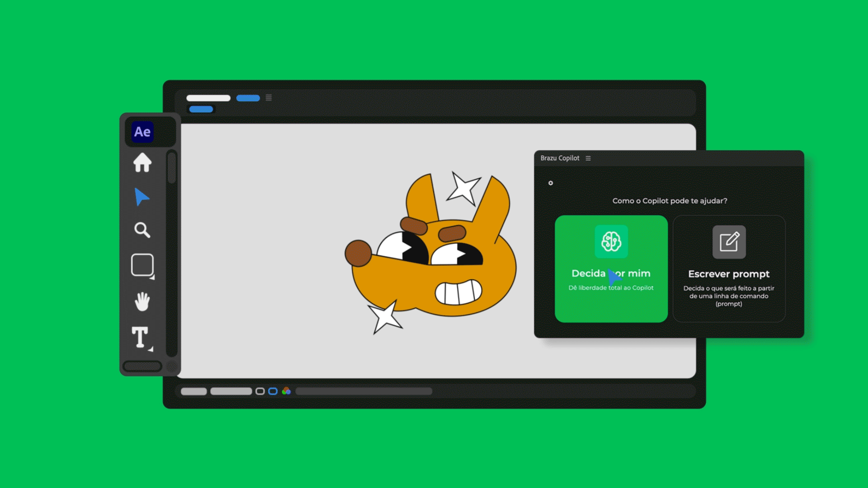Viewport: 868px width, 488px height.
Task: Toggle the blue outlined viewer button
Action: (273, 391)
